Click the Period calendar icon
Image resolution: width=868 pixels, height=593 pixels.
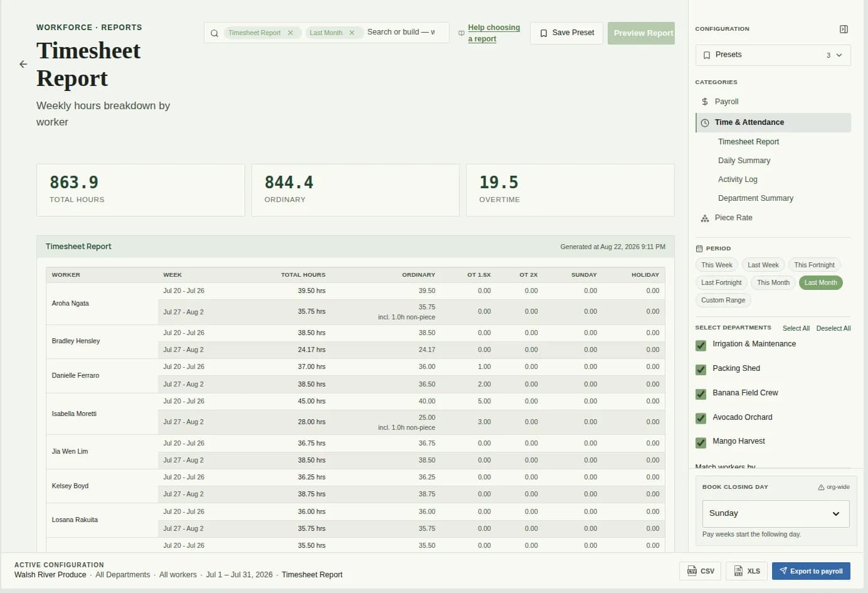pos(699,248)
